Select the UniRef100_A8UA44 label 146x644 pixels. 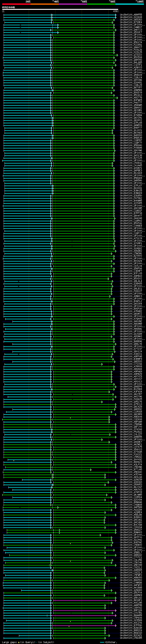coord(131,369)
